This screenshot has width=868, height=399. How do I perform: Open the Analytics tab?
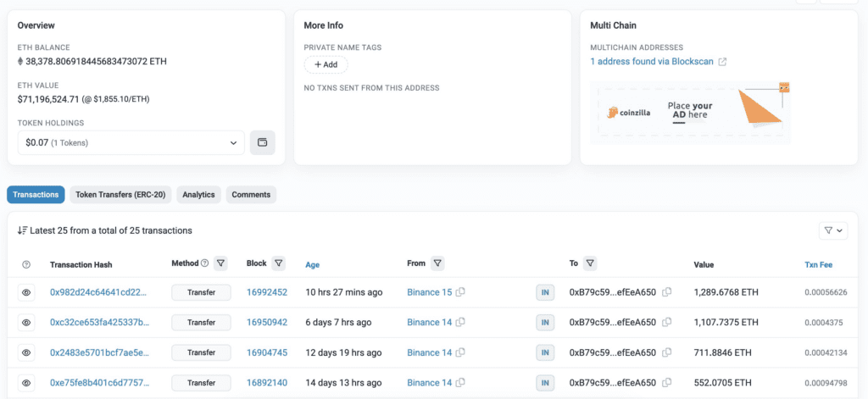(198, 195)
